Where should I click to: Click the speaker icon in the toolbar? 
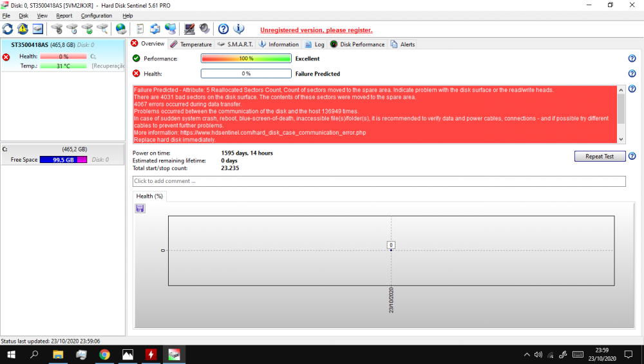204,29
